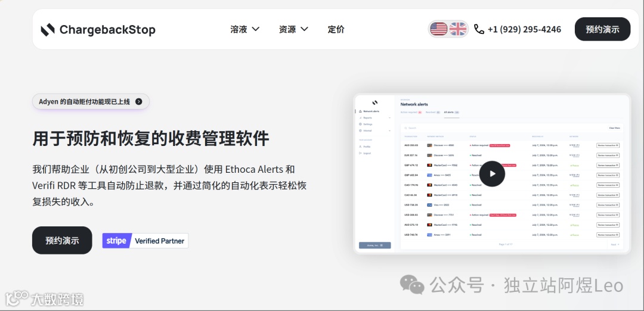Click the header 预约演示 button
The width and height of the screenshot is (644, 311).
pyautogui.click(x=602, y=29)
